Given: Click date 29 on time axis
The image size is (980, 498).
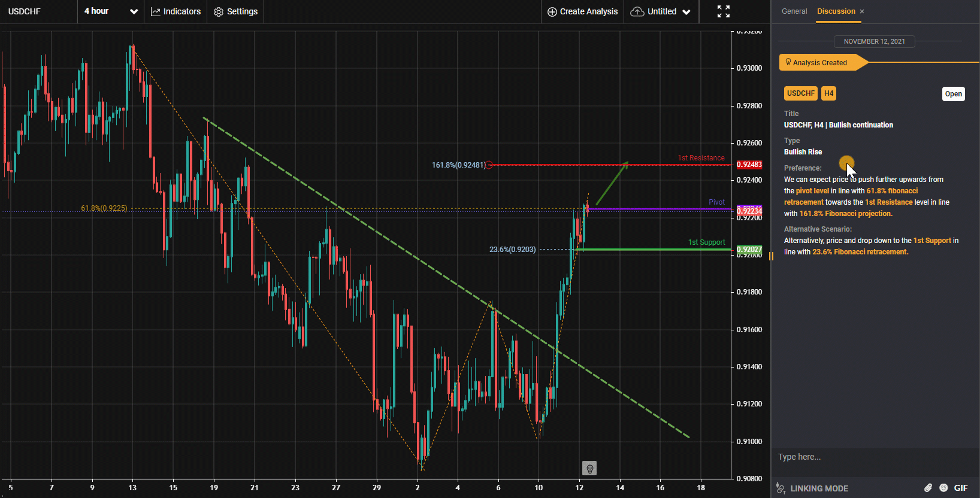Looking at the screenshot, I should 377,488.
